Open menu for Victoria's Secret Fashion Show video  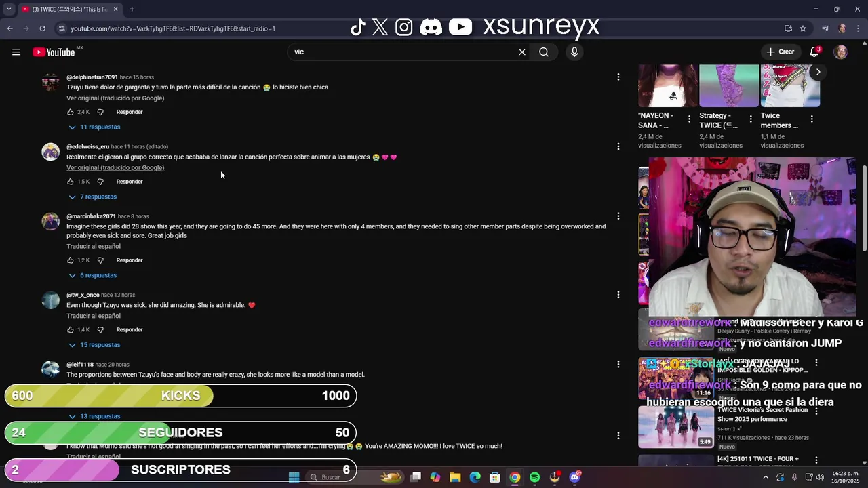(816, 411)
